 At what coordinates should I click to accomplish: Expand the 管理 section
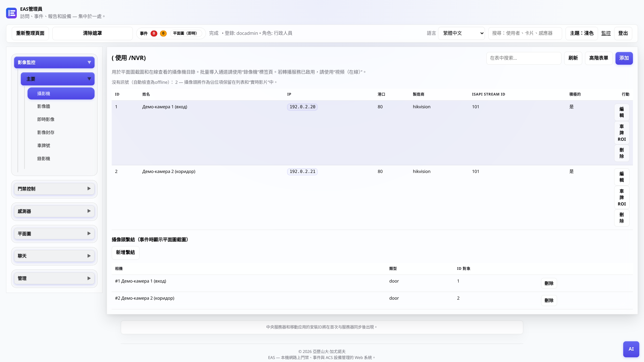[x=54, y=278]
